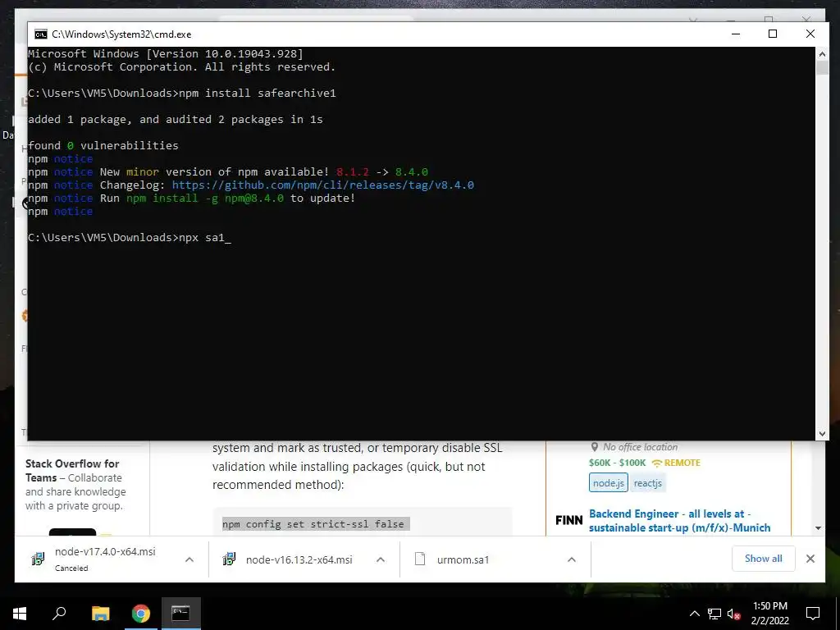Click REMOTE label in job listing
This screenshot has width=840, height=630.
point(682,463)
